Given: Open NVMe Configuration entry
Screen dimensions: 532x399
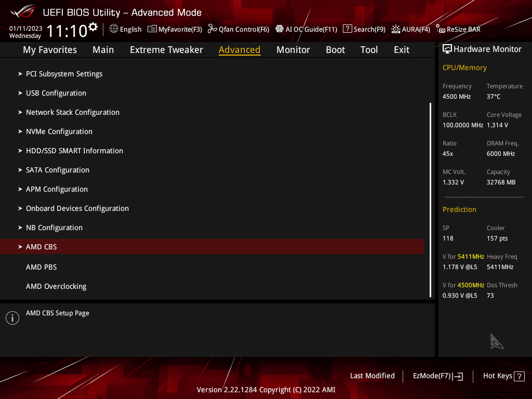Looking at the screenshot, I should click(x=59, y=131).
